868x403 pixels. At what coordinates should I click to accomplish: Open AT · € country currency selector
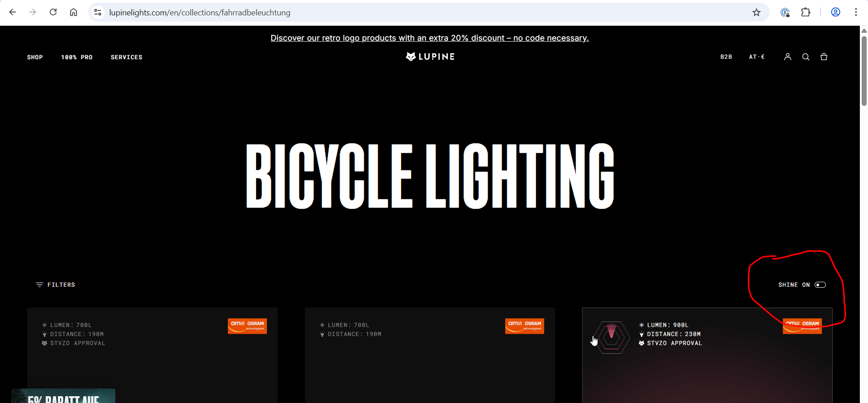coord(756,57)
